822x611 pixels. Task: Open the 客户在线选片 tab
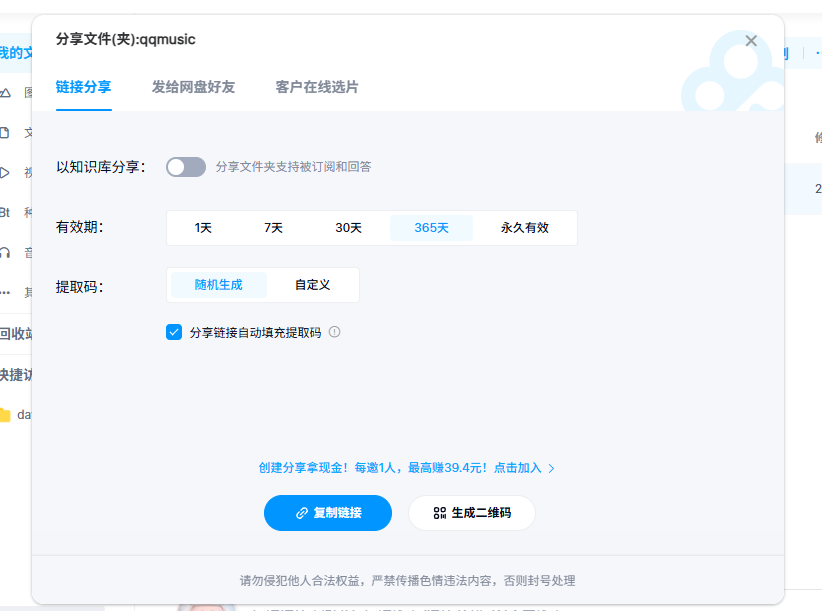[314, 88]
